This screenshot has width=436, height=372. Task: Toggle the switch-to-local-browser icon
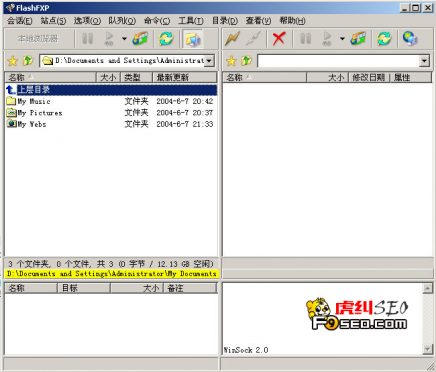pyautogui.click(x=192, y=39)
